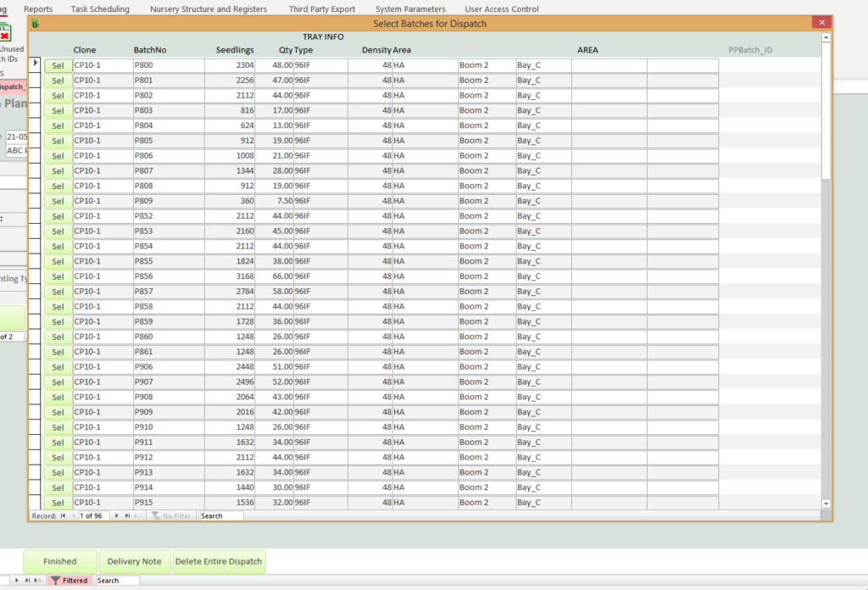Close the Select Batches for Dispatch dialog
This screenshot has width=868, height=590.
pos(820,24)
